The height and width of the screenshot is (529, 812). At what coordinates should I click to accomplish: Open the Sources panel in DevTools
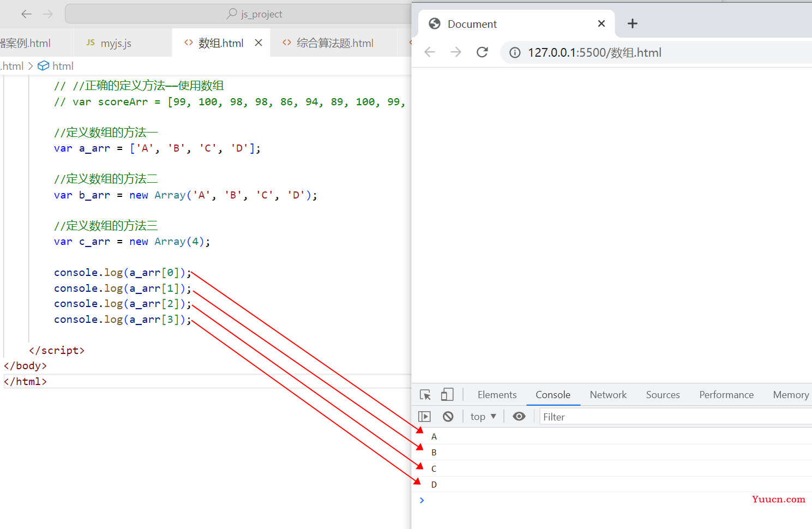coord(663,395)
